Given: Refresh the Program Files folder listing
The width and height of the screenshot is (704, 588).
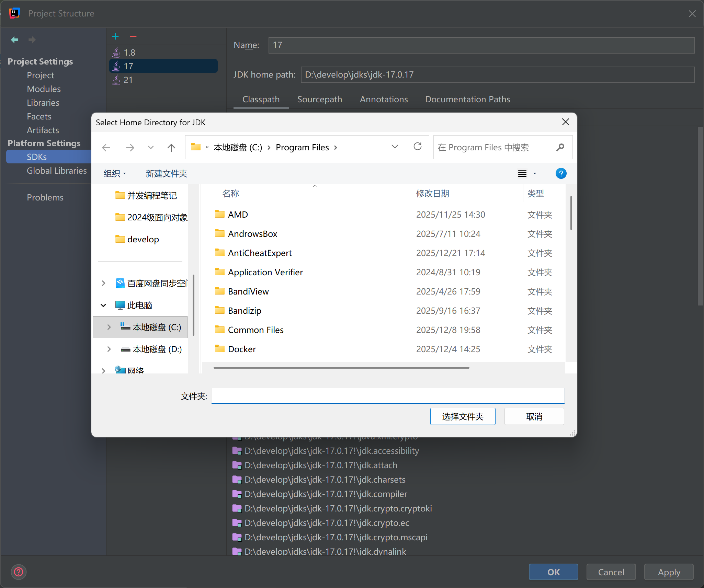Looking at the screenshot, I should (418, 147).
